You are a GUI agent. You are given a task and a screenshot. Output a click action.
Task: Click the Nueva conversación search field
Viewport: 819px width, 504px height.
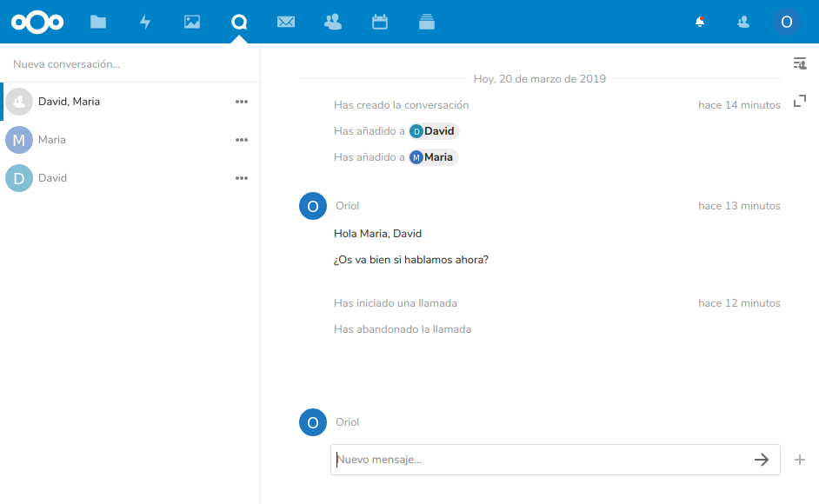(130, 64)
